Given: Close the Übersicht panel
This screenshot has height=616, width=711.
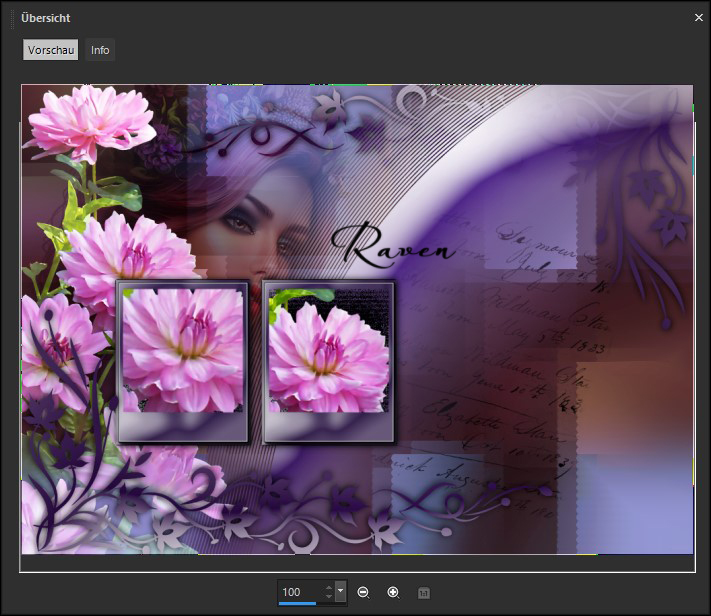Looking at the screenshot, I should [x=698, y=17].
